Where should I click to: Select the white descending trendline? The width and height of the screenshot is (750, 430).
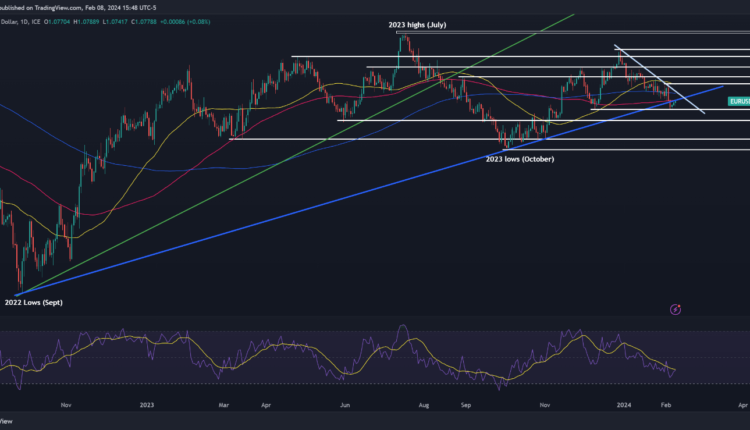point(660,80)
